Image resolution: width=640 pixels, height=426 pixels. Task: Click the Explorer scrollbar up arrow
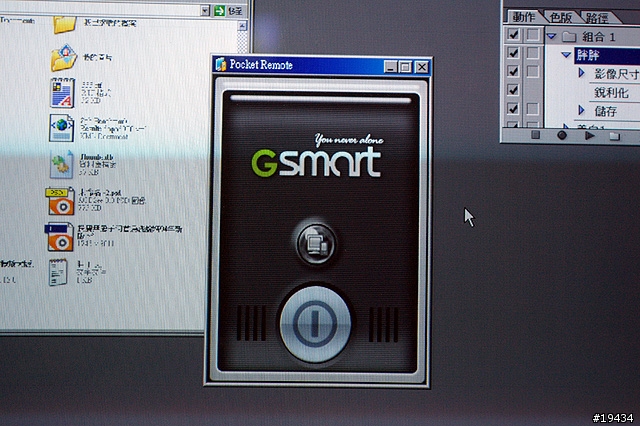coord(242,26)
